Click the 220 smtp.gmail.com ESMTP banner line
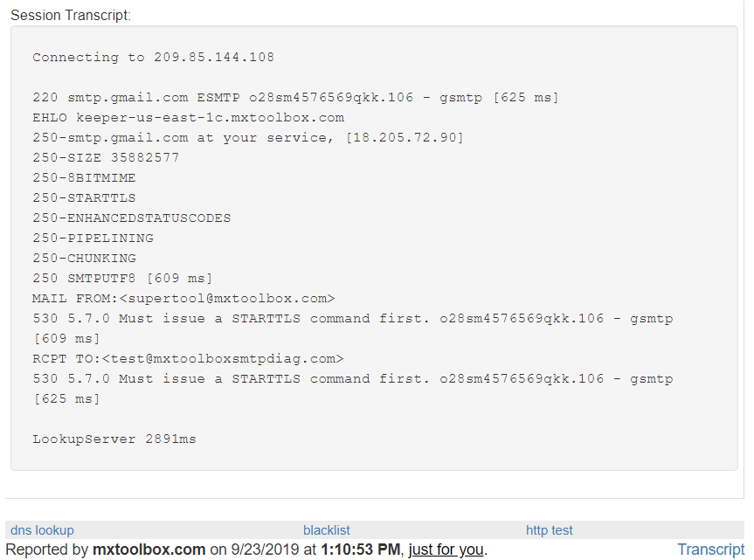The width and height of the screenshot is (754, 560). [x=295, y=98]
